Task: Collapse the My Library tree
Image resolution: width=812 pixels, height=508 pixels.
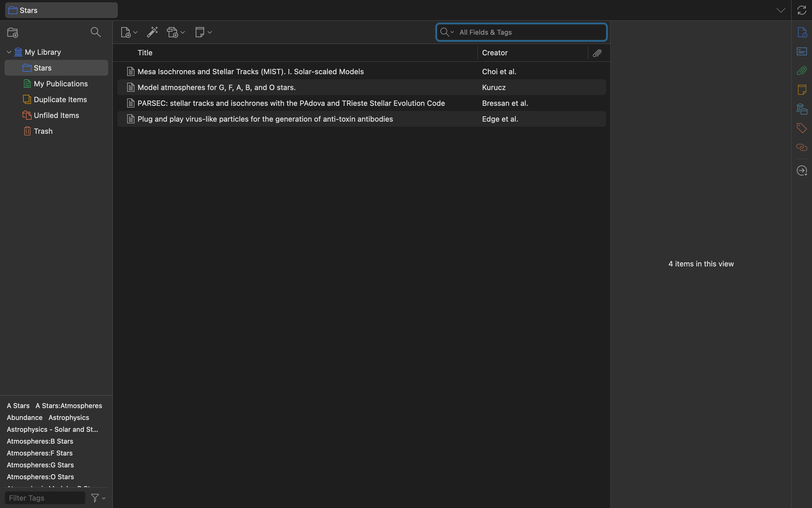Action: pos(9,52)
